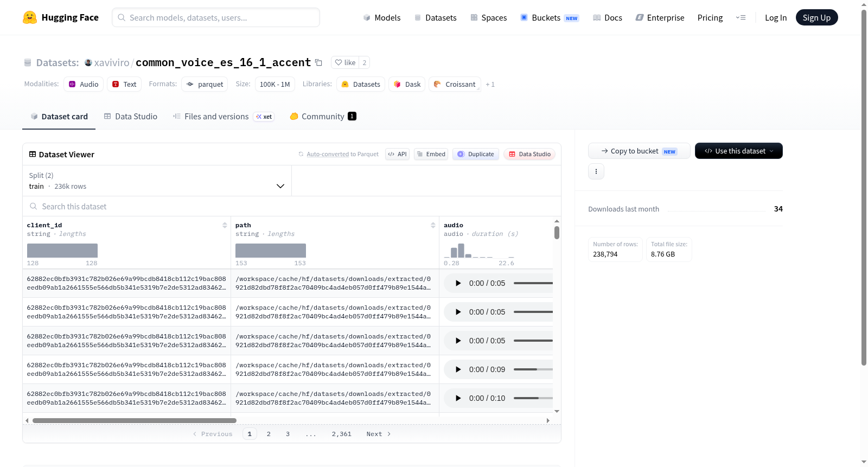Image resolution: width=868 pixels, height=467 pixels.
Task: Click the seek slider of the 0:10 audio
Action: click(533, 398)
